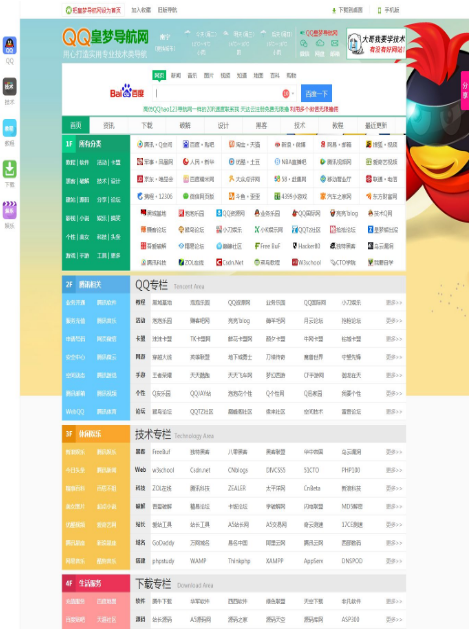Open the Free Buf site link

(x=267, y=246)
